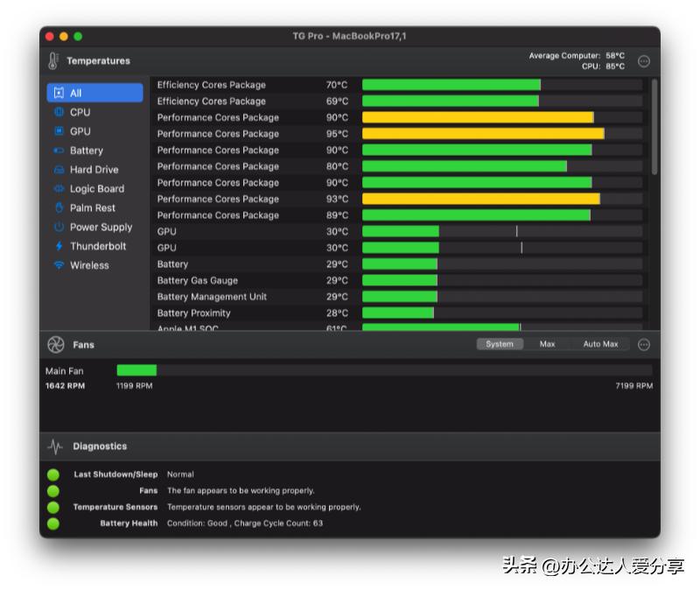Open Fans options ellipsis menu
The height and width of the screenshot is (590, 700).
(x=644, y=345)
